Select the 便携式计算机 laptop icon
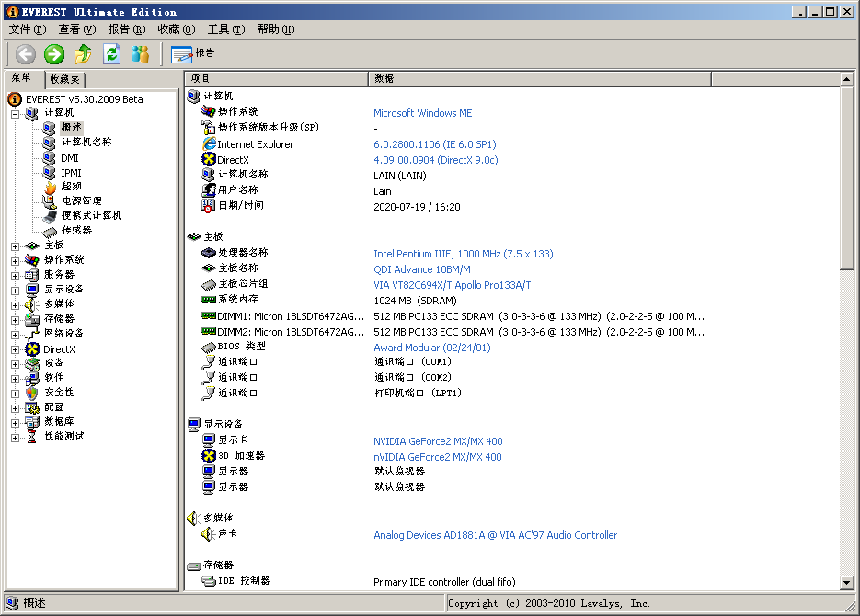This screenshot has height=616, width=860. [50, 216]
